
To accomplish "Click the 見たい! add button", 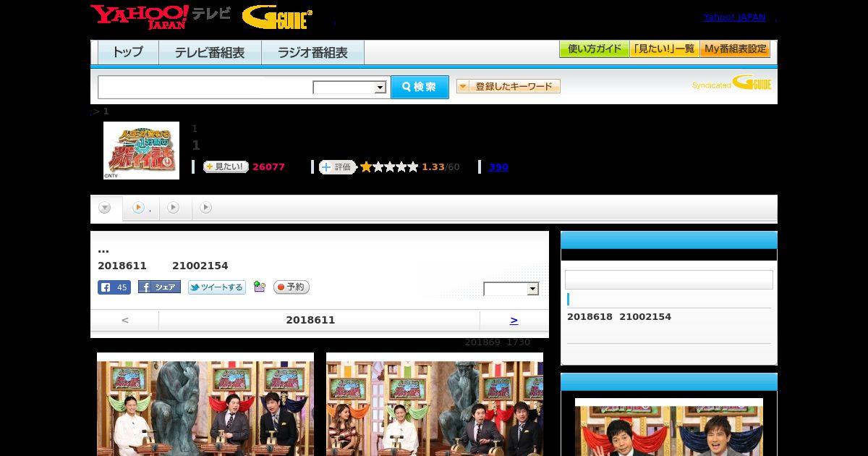I will point(226,166).
